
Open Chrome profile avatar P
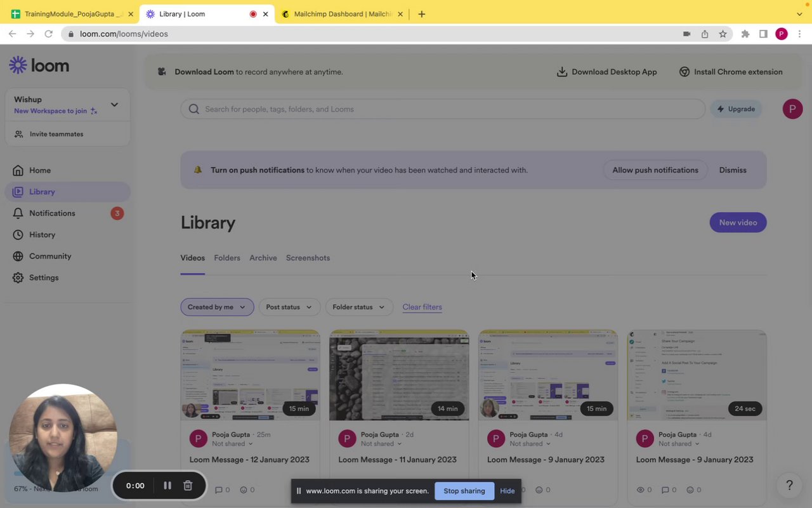click(782, 34)
